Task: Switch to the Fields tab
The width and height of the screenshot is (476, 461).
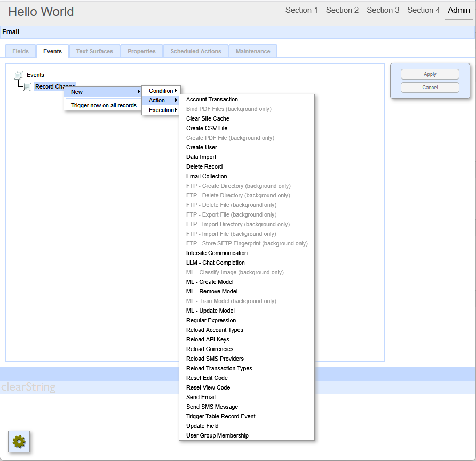Action: (21, 51)
